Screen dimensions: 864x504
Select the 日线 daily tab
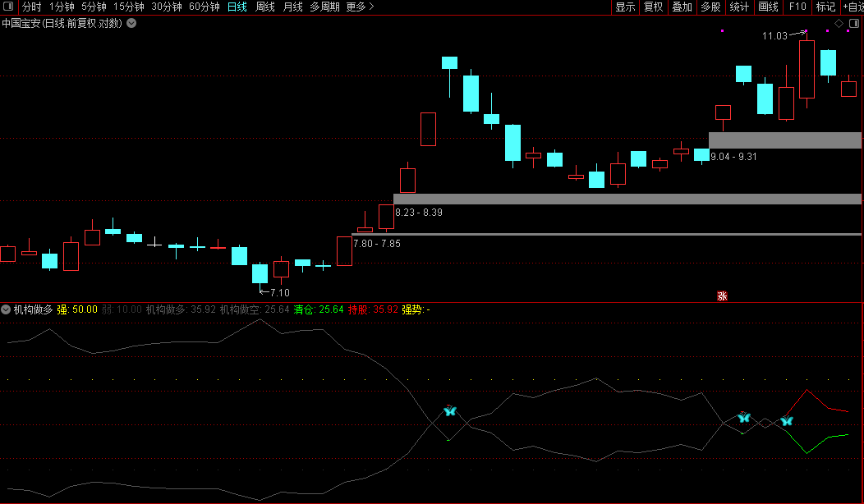[x=237, y=7]
